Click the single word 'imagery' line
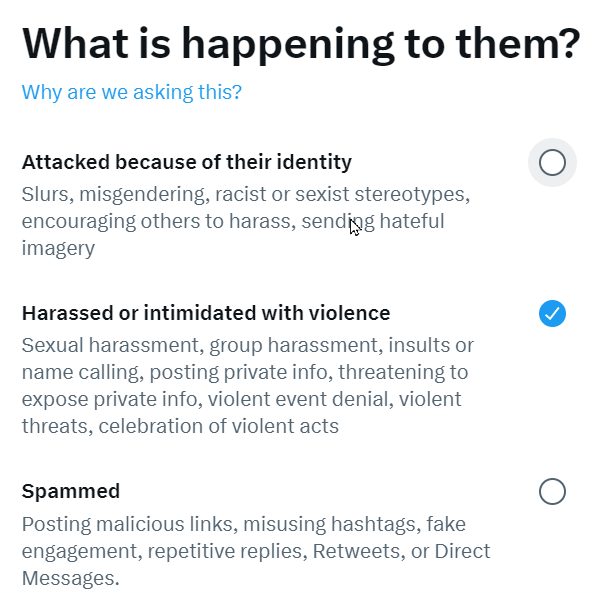This screenshot has height=593, width=593. click(x=58, y=249)
